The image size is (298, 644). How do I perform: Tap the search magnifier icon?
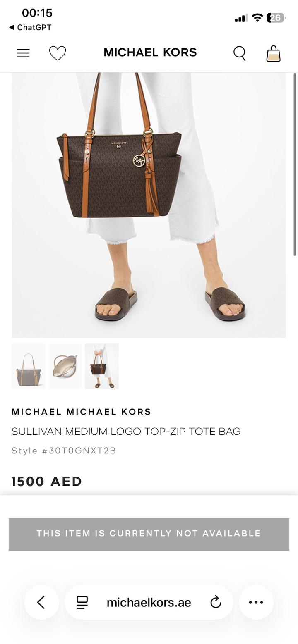point(240,53)
